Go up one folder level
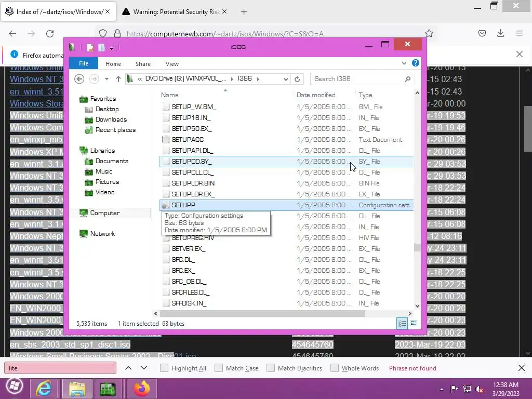The image size is (532, 399). tap(118, 79)
